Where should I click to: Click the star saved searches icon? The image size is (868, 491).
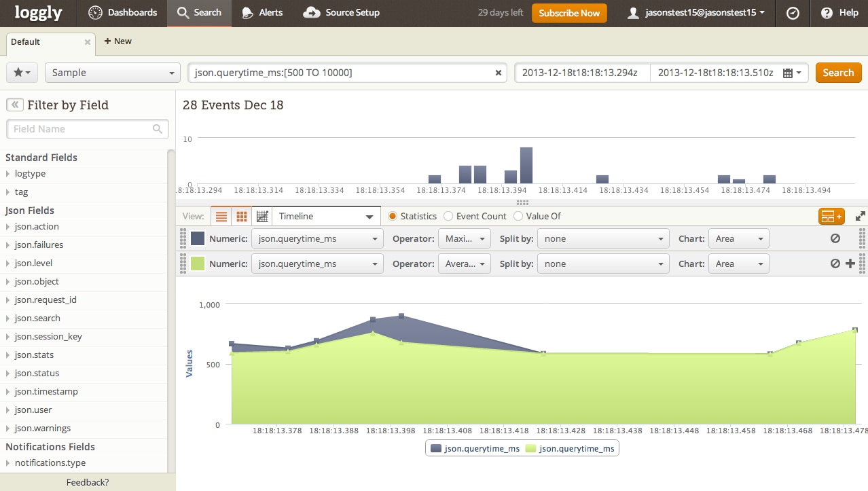pyautogui.click(x=22, y=73)
